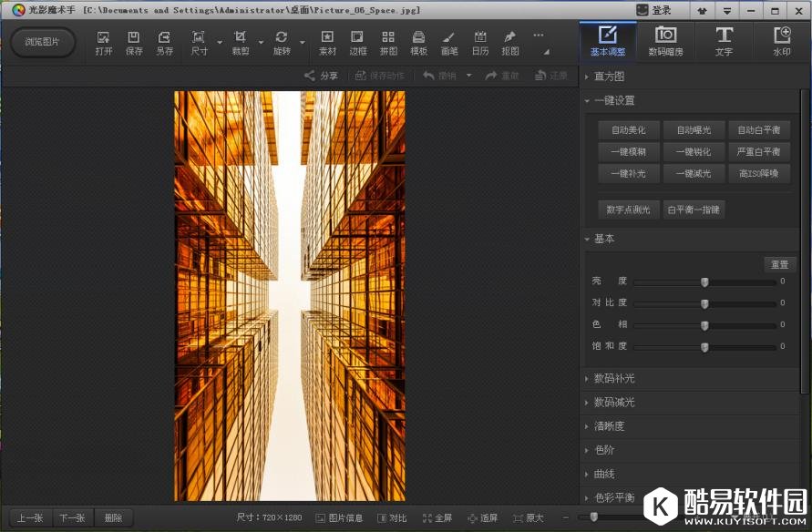812x532 pixels.
Task: Switch to the 数码暗房 tab
Action: (x=665, y=41)
